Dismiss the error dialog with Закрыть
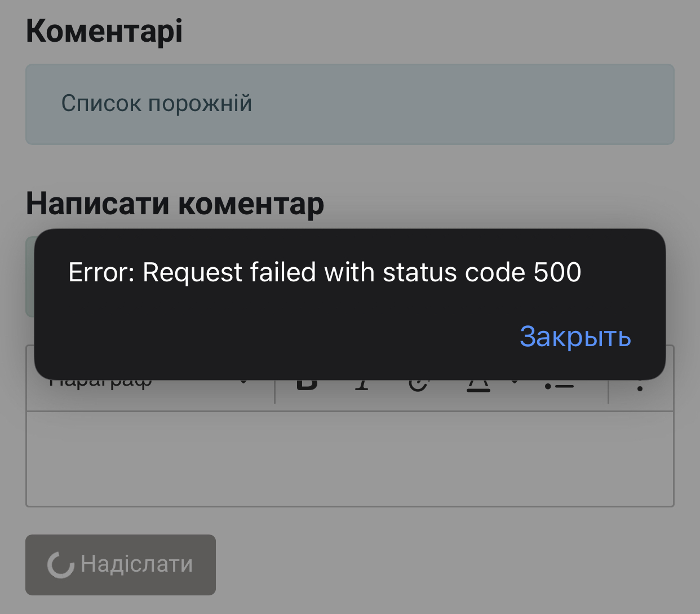700x614 pixels. coord(575,337)
